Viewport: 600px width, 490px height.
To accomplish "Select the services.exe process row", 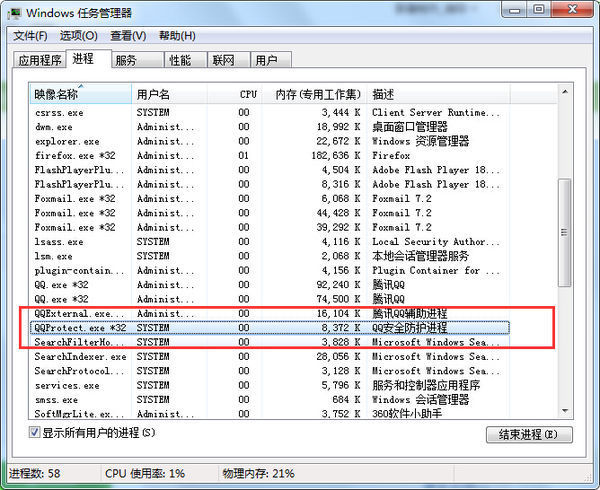I will click(270, 385).
